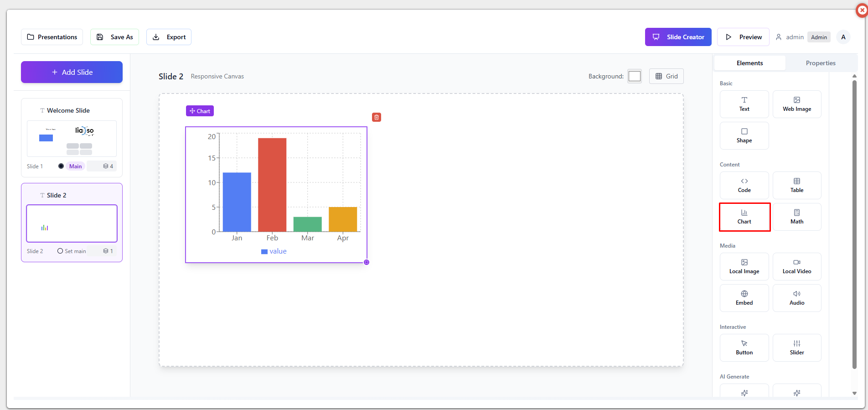Open the admin user avatar menu
The width and height of the screenshot is (868, 410).
pyautogui.click(x=843, y=37)
